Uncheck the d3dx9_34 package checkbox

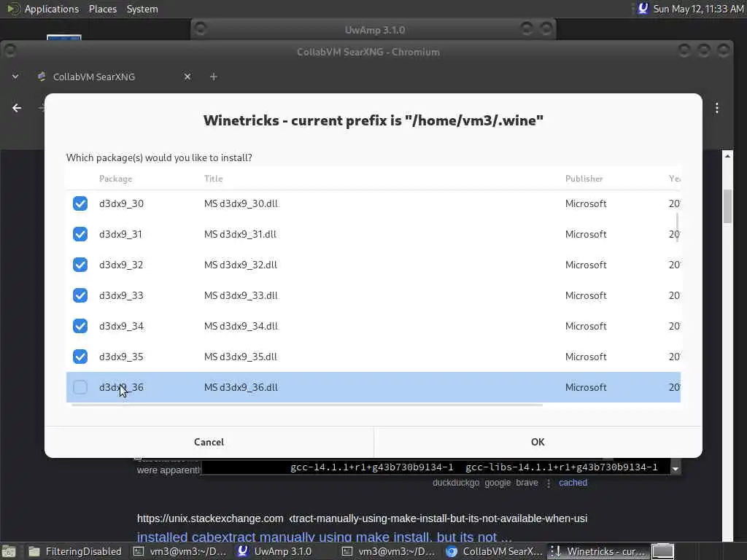(x=80, y=326)
